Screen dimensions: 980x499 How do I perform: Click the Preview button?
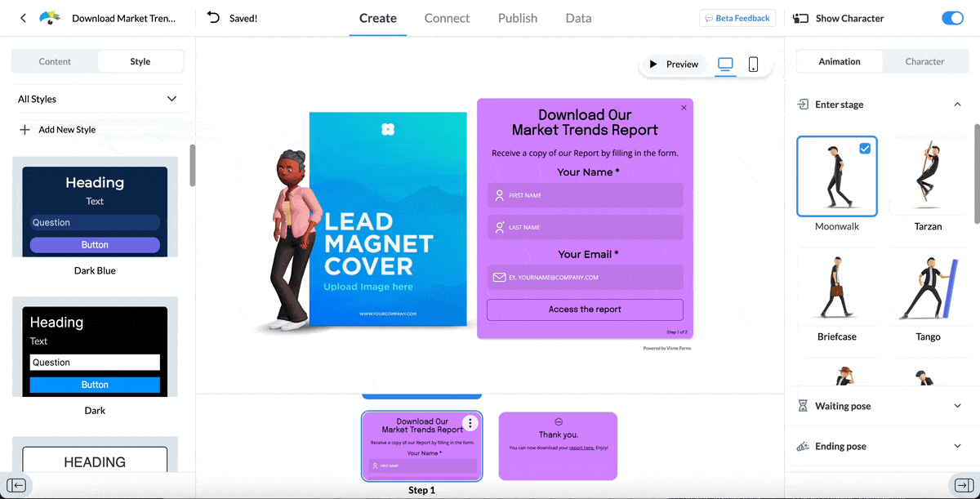676,64
